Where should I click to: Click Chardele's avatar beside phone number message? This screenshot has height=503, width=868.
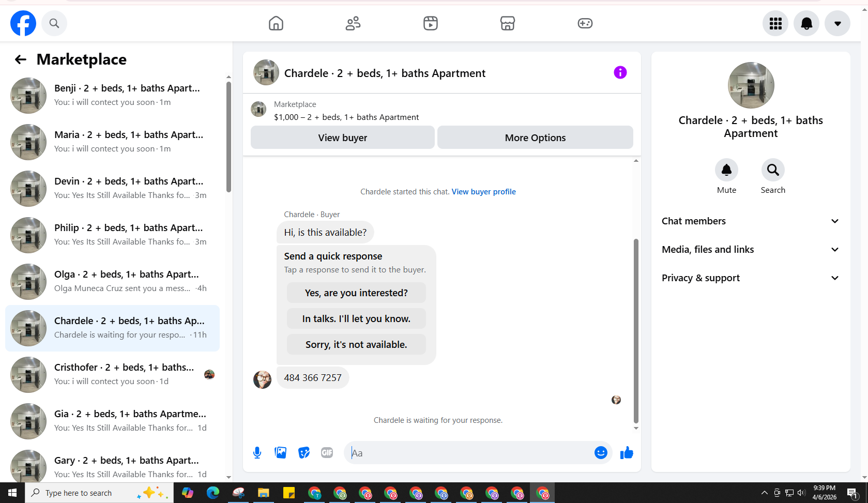click(262, 379)
